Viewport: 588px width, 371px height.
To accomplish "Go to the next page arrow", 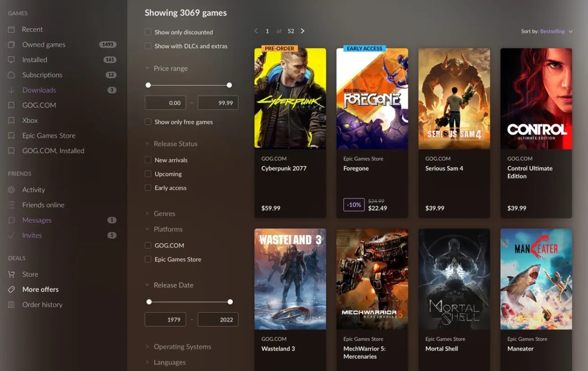I will pyautogui.click(x=302, y=31).
